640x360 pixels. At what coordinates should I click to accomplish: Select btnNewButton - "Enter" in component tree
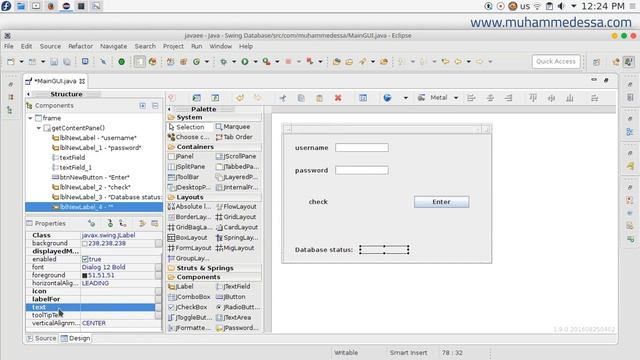tap(91, 178)
